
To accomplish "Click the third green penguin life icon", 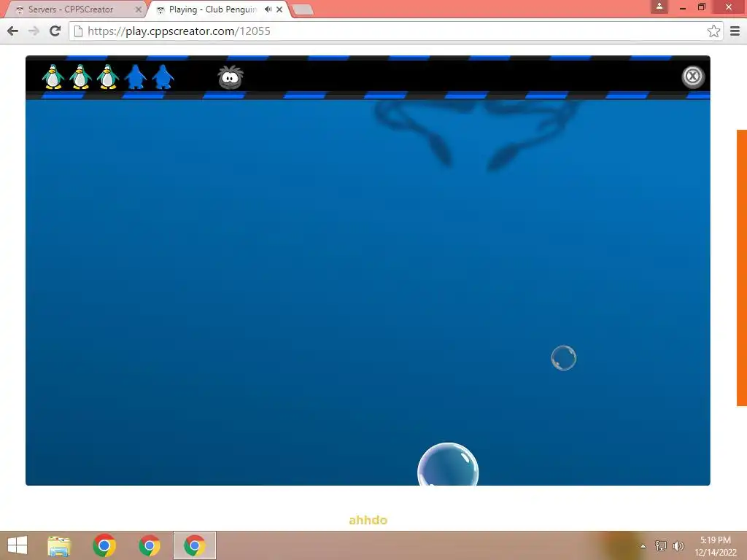I will pos(108,77).
